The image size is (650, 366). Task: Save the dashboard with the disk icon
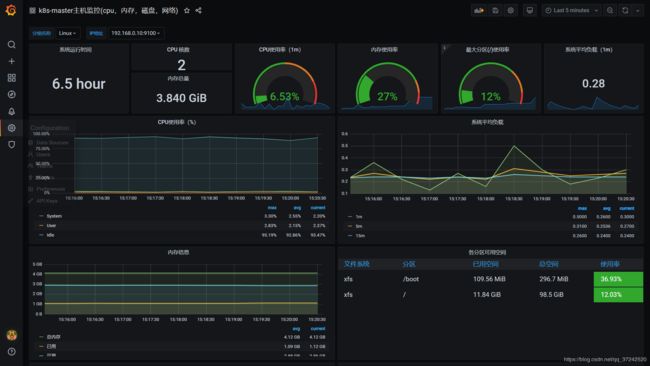(x=495, y=10)
